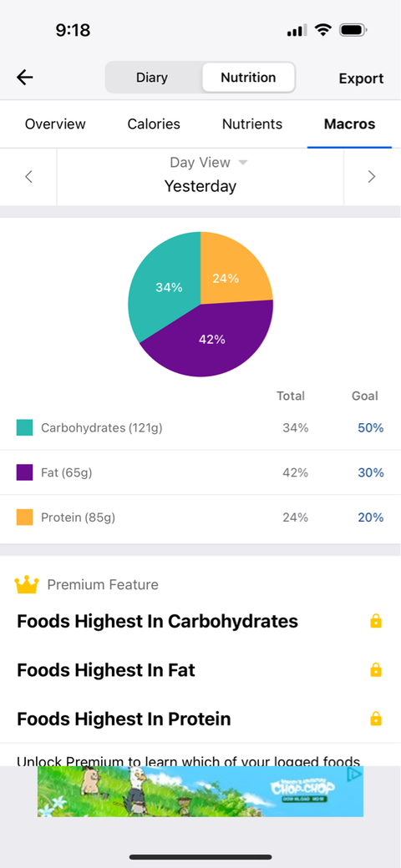The width and height of the screenshot is (401, 868).
Task: Tap the teal Carbohydrates color swatch
Action: coord(24,428)
